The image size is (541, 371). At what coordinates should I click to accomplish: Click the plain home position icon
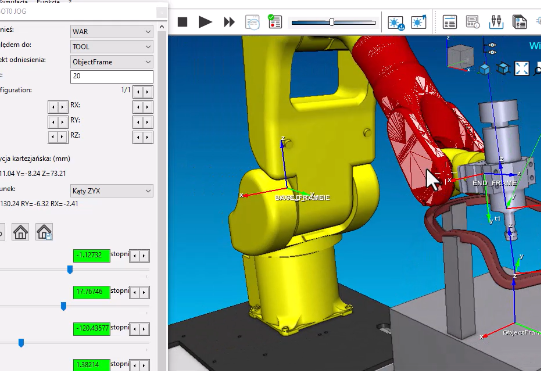pyautogui.click(x=20, y=232)
